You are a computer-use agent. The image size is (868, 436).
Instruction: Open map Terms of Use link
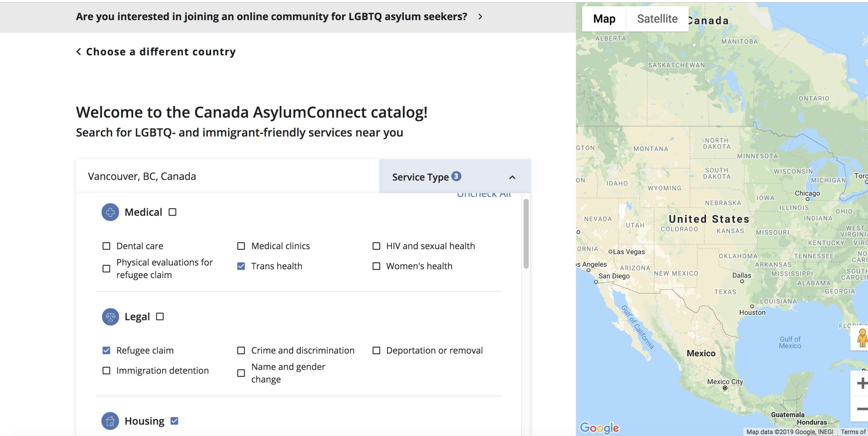point(853,432)
